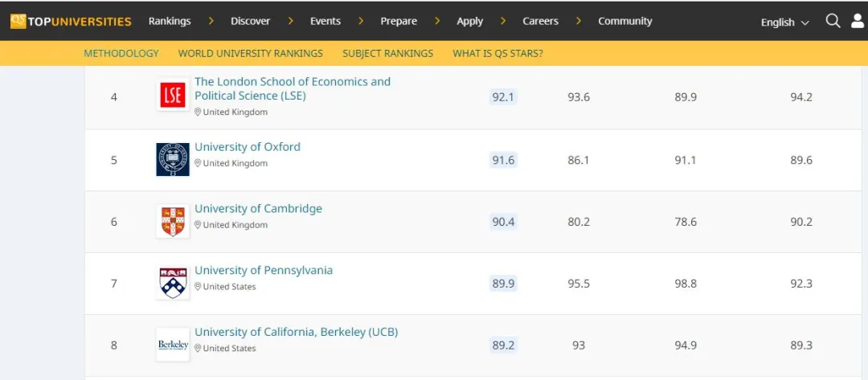Click highlighted score 89.9 for Pennsylvania
This screenshot has width=868, height=380.
tap(503, 284)
